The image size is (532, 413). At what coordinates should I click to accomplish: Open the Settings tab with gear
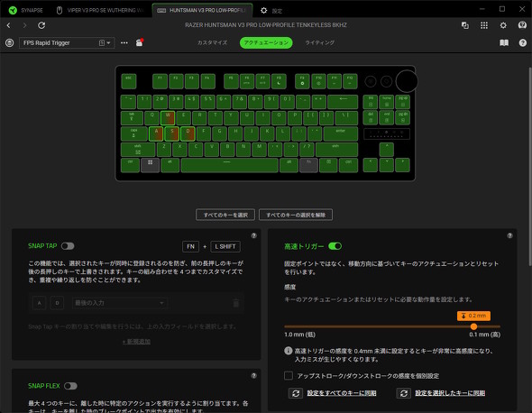pos(271,11)
